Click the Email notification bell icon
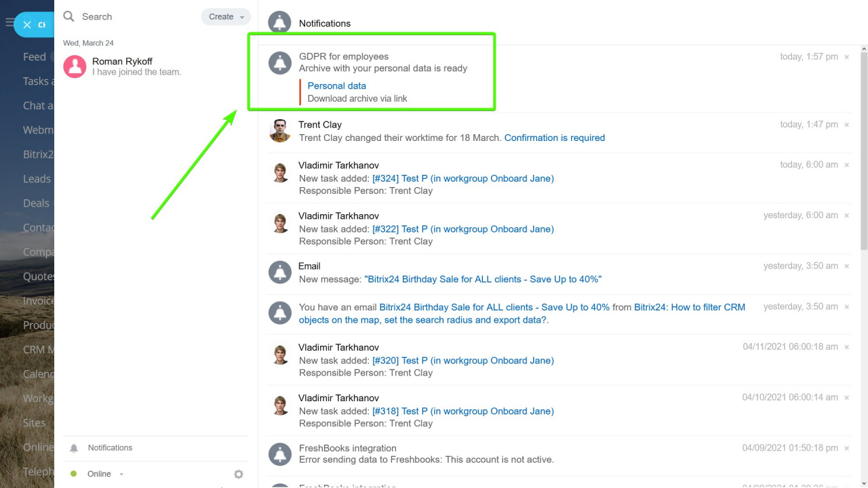This screenshot has width=868, height=488. coord(279,272)
